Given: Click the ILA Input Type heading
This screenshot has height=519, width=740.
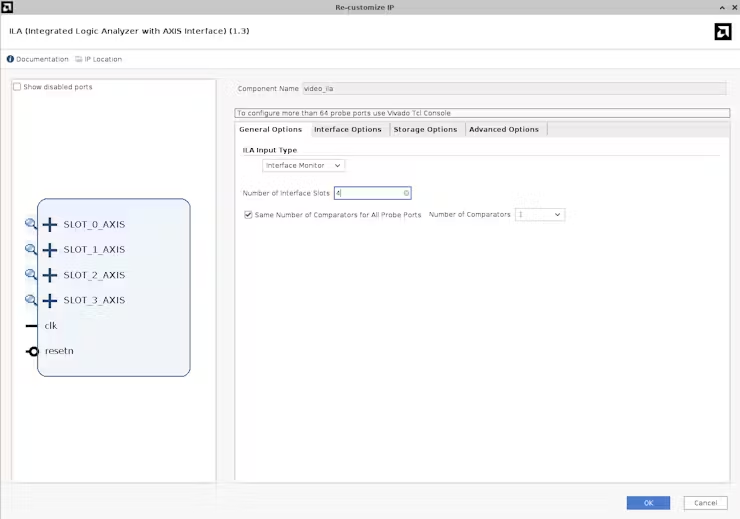Looking at the screenshot, I should pyautogui.click(x=270, y=150).
